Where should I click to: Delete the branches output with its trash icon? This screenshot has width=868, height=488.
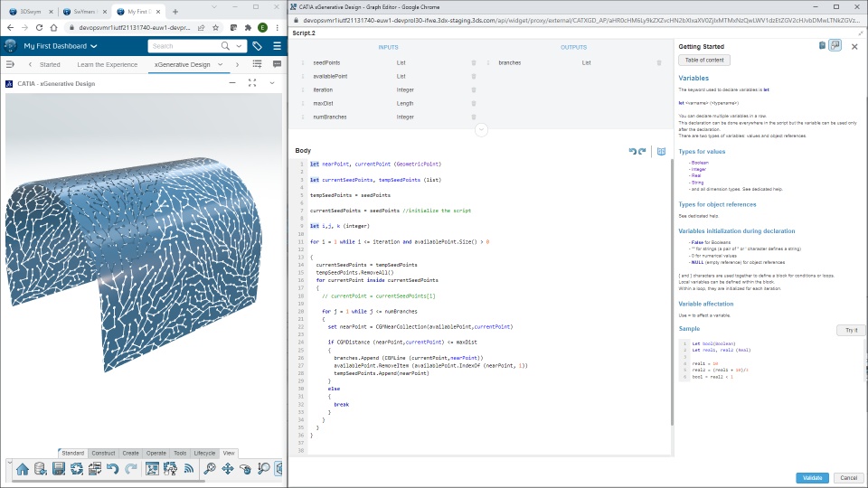tap(659, 62)
